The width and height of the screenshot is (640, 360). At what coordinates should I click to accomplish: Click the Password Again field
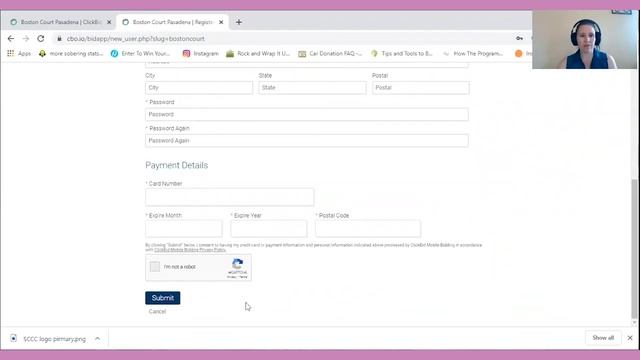pyautogui.click(x=307, y=140)
